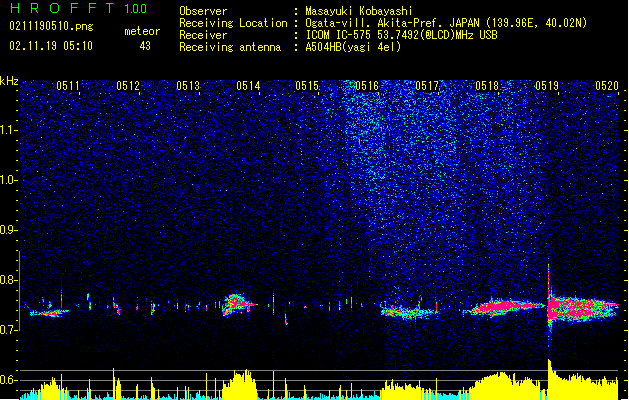Click the 0515 time marker
This screenshot has width=629, height=400.
[307, 86]
